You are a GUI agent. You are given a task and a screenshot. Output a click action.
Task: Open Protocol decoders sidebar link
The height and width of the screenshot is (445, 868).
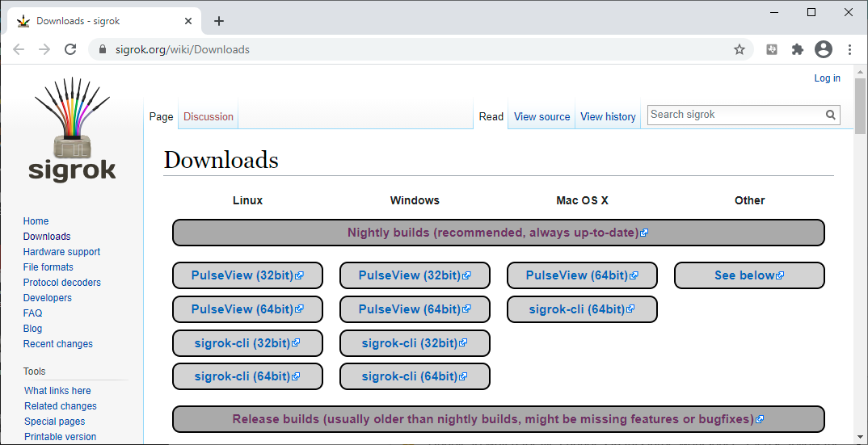(x=62, y=283)
